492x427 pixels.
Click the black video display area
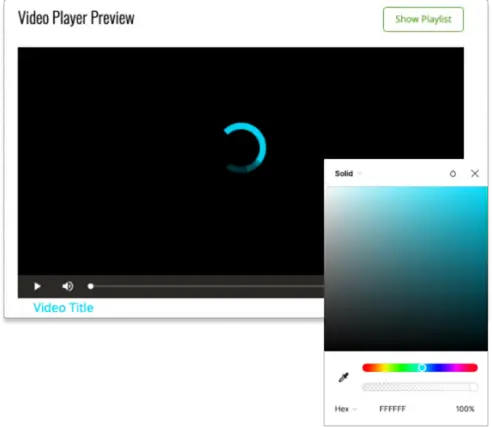[x=170, y=160]
